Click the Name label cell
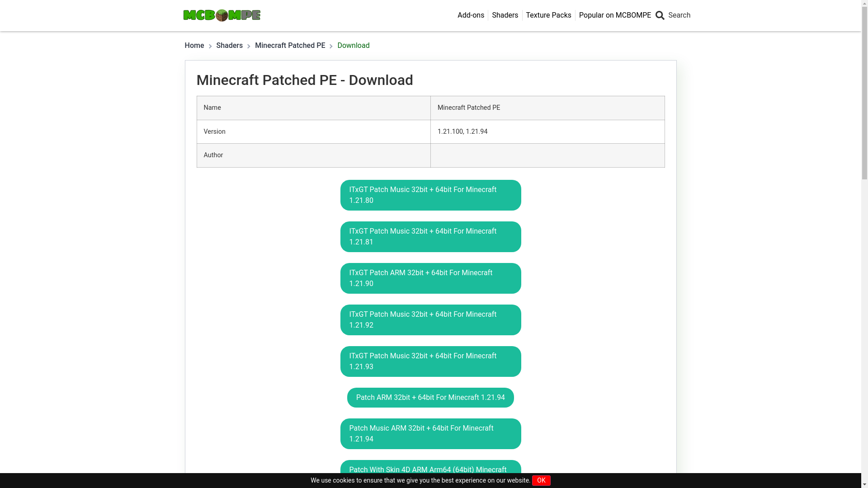 [313, 108]
